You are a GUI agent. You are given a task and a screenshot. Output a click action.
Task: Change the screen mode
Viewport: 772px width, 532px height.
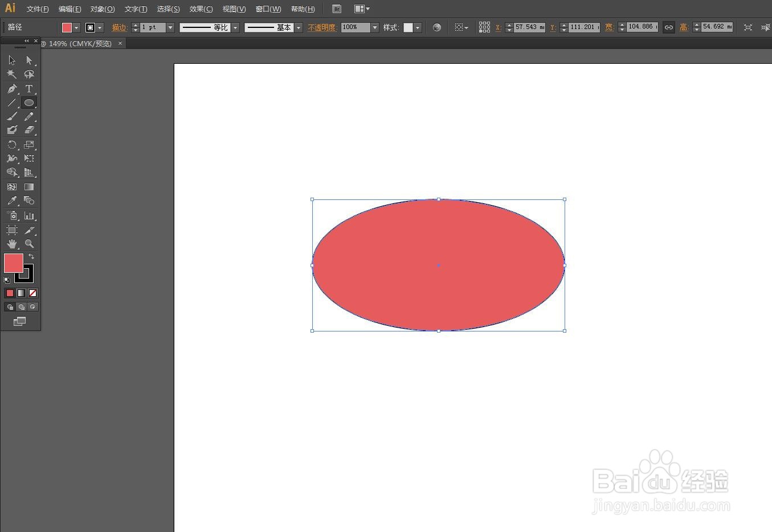(20, 321)
